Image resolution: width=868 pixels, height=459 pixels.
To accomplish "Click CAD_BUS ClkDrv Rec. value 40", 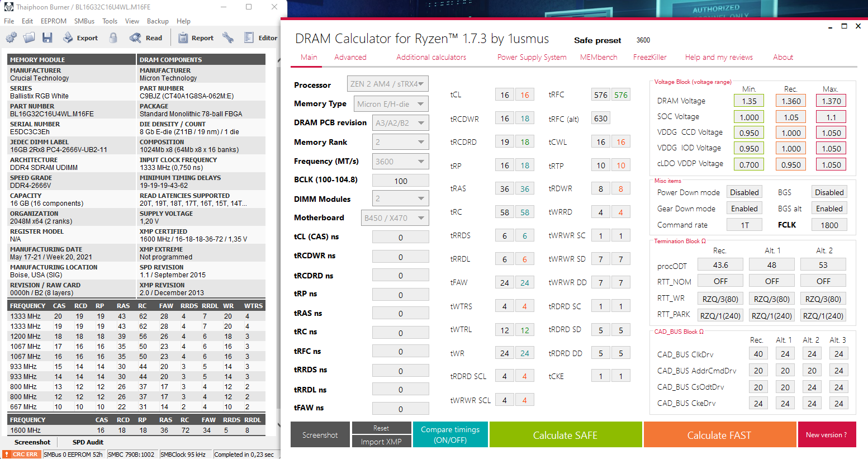I will 758,353.
